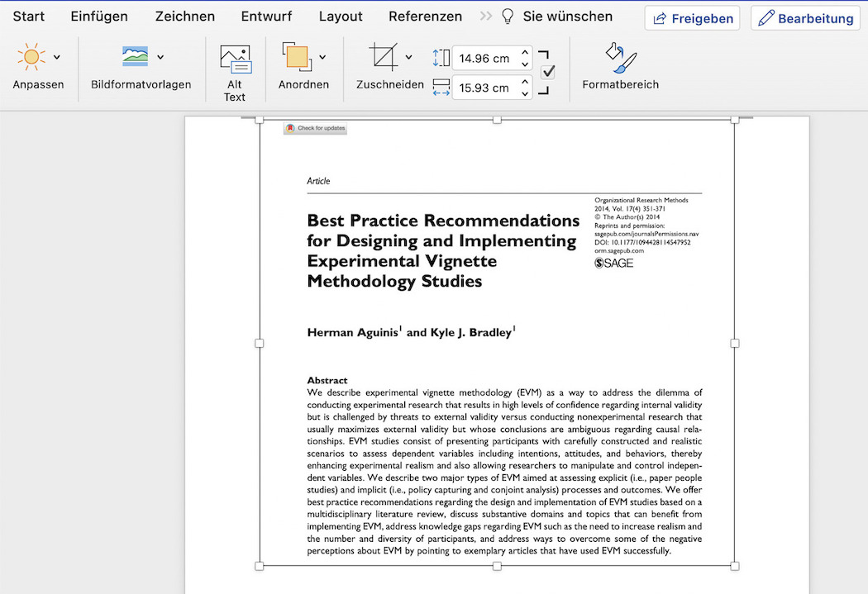Click the Abstract heading

click(x=327, y=381)
